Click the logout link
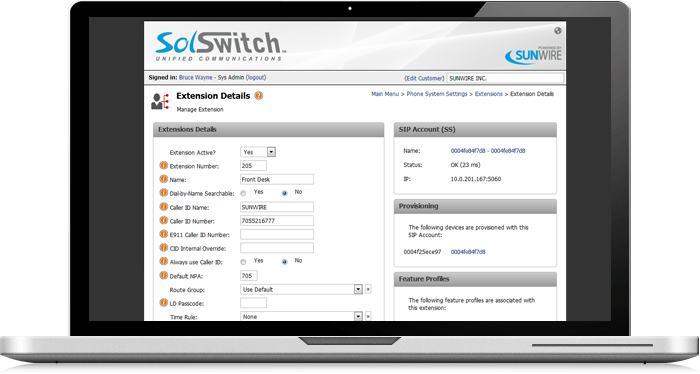700x374 pixels. tap(256, 78)
